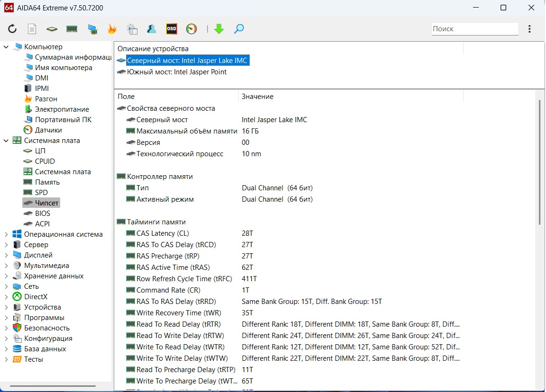Open the user silhouette toolbar icon
The image size is (546, 392).
point(152,29)
